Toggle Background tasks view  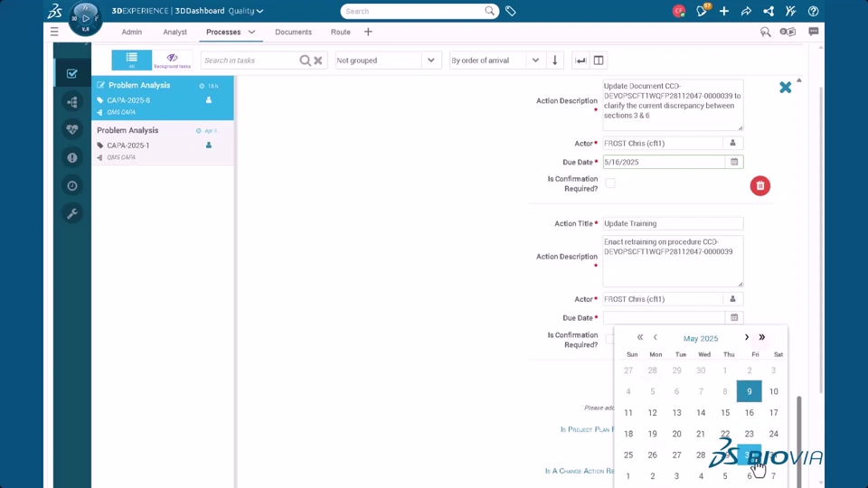pyautogui.click(x=172, y=60)
